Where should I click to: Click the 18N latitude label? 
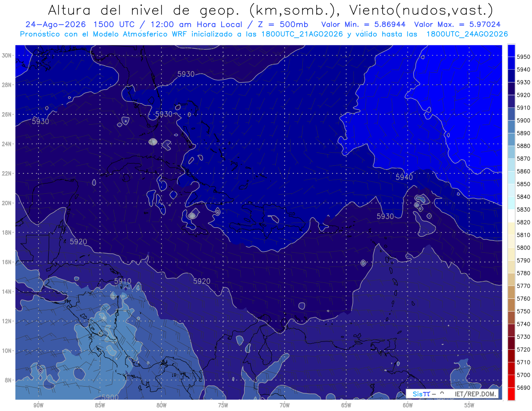(x=7, y=232)
